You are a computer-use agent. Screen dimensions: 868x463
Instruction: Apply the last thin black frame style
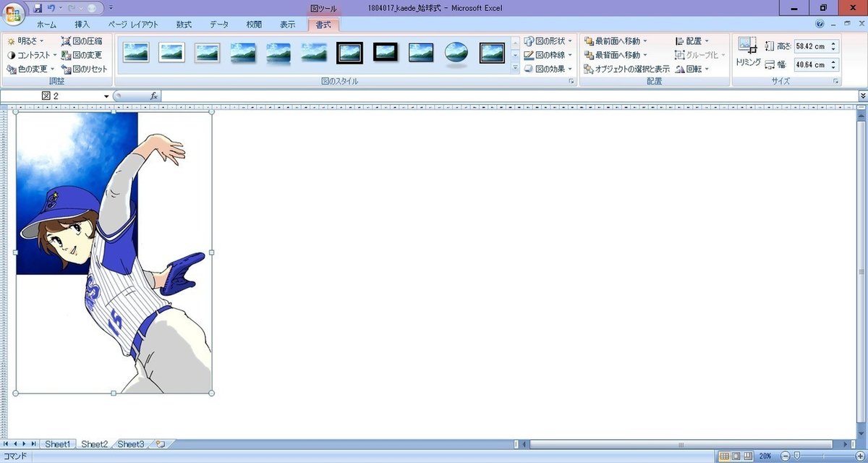pos(492,53)
